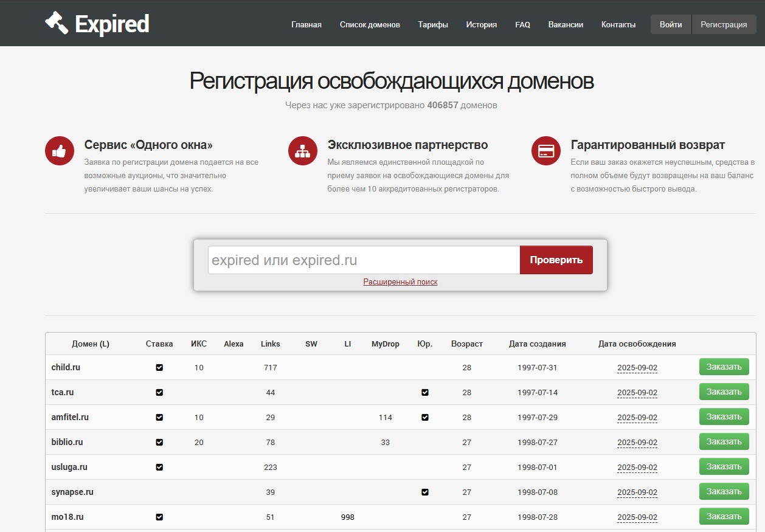Toggle Ставка checkbox in tca.ru row
This screenshot has width=765, height=532.
coord(159,393)
